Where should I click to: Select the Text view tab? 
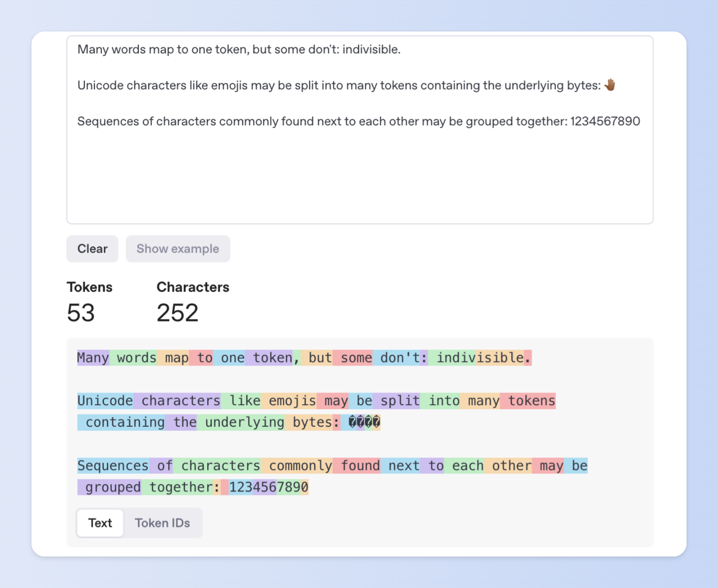100,523
